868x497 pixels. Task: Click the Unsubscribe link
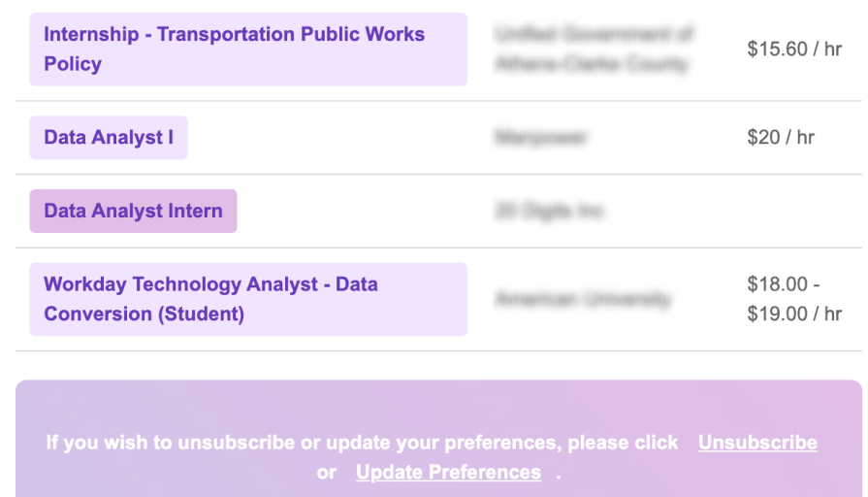[x=757, y=442]
